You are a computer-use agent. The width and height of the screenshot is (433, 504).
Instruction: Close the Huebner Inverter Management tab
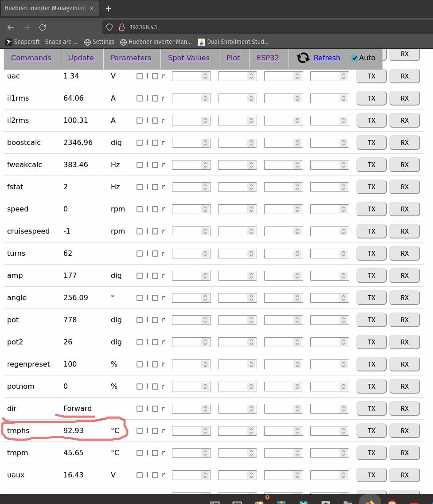coord(92,8)
